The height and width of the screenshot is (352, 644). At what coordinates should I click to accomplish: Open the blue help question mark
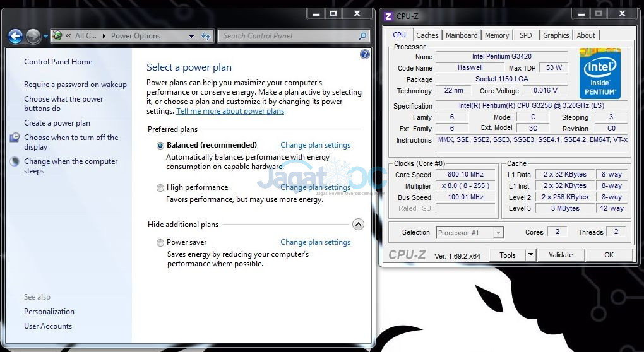[x=364, y=54]
